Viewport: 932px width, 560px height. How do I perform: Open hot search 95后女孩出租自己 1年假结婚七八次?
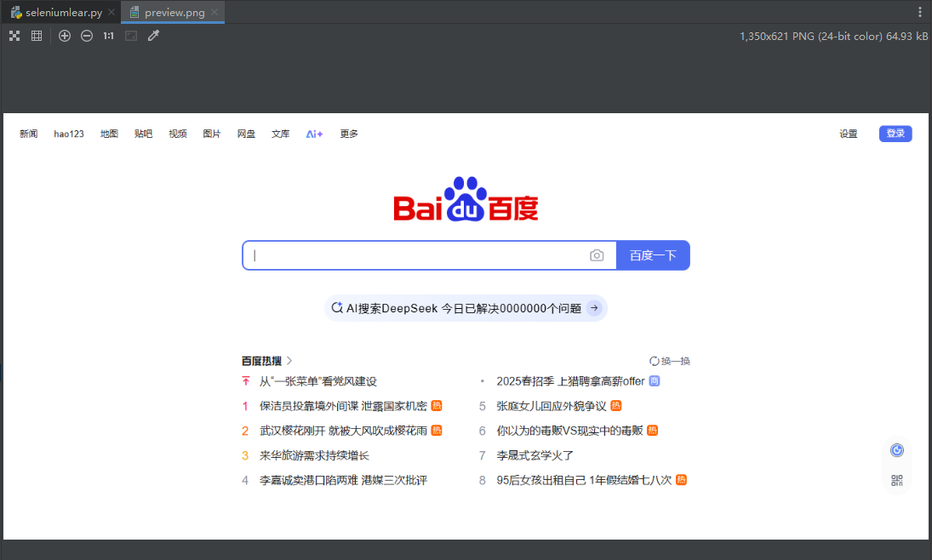click(584, 480)
